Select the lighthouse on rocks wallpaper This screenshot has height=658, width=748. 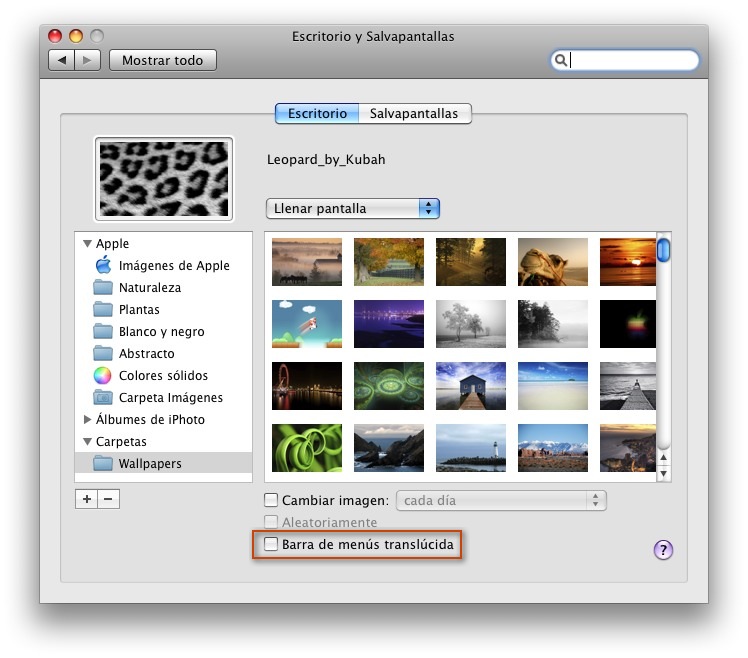471,448
